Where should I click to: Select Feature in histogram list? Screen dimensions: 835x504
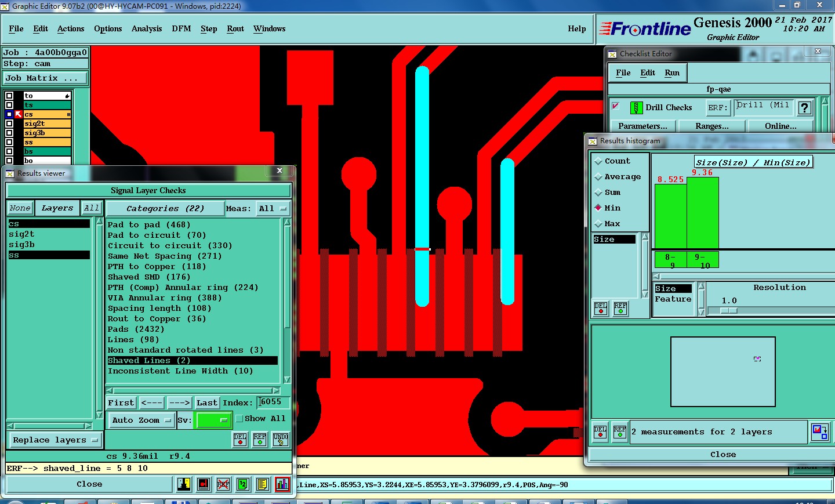673,299
